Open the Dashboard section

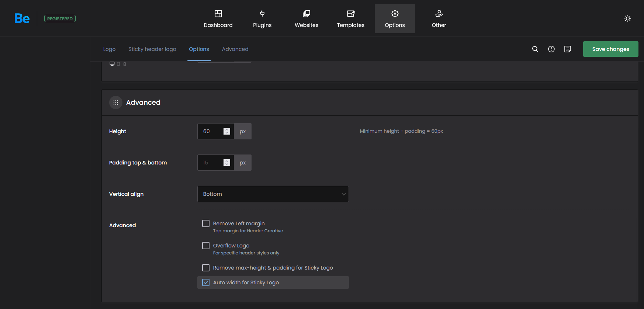pos(218,18)
